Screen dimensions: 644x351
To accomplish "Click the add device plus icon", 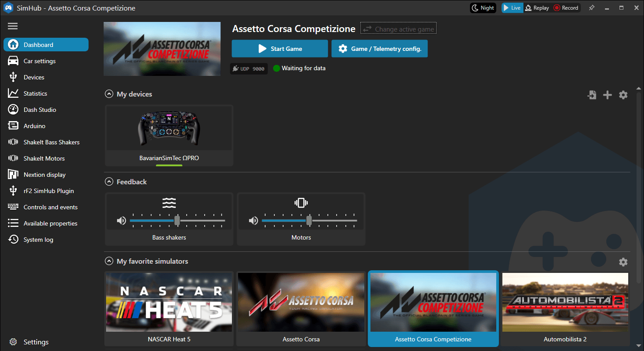I will tap(607, 95).
